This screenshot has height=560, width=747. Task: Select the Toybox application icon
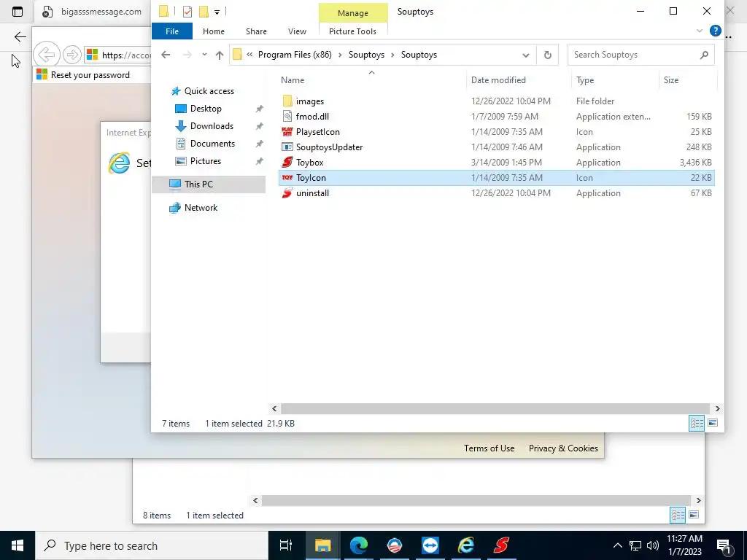point(287,162)
